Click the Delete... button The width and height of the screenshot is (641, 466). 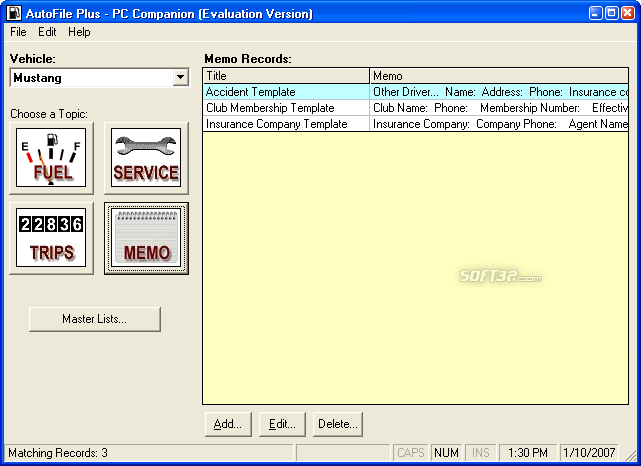pos(338,424)
